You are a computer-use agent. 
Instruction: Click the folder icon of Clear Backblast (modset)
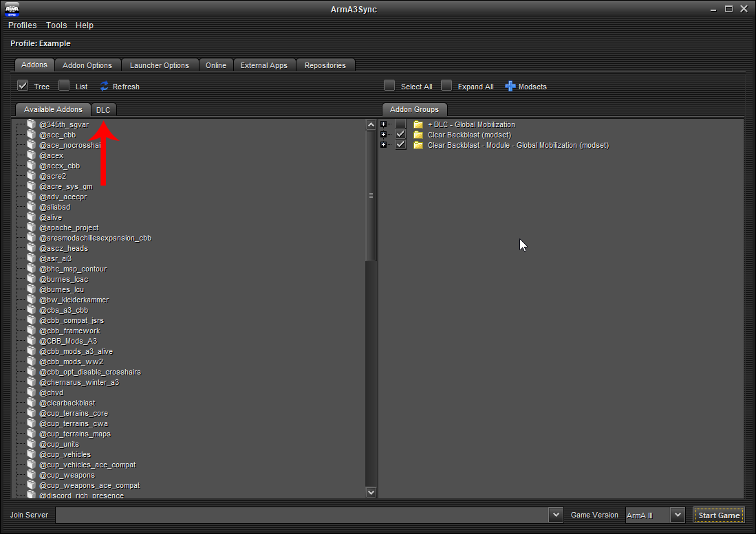click(418, 135)
